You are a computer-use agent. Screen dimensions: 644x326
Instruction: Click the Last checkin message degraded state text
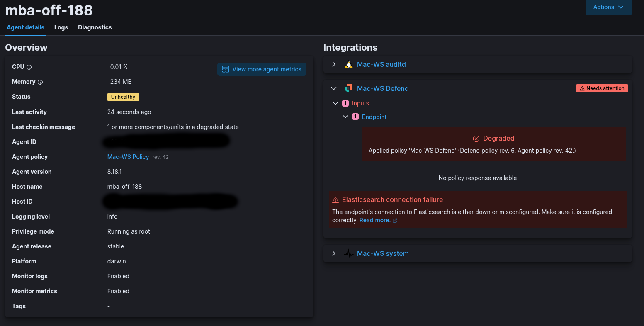point(173,127)
